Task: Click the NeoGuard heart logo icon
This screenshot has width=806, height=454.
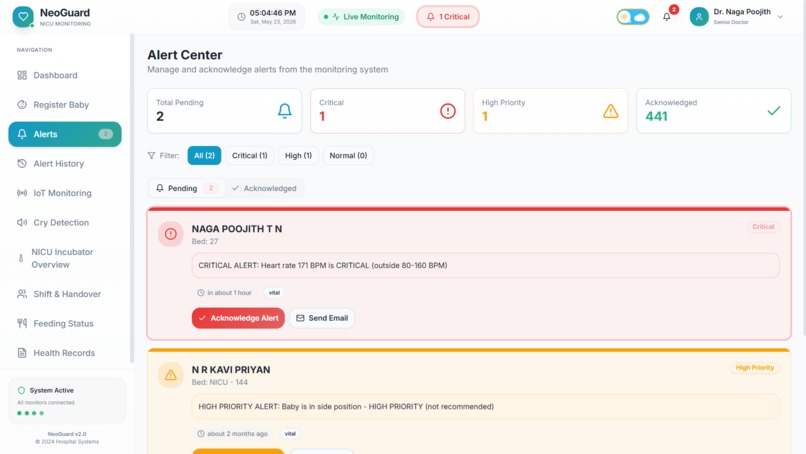Action: pyautogui.click(x=23, y=16)
